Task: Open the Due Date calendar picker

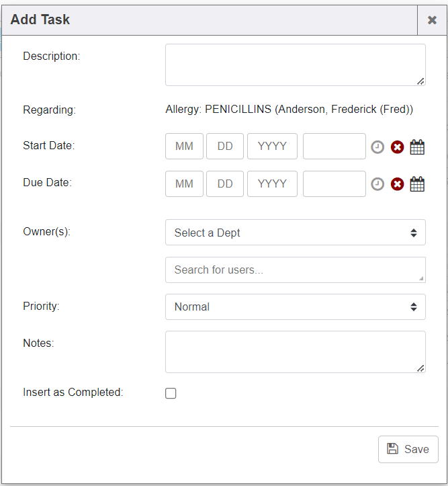Action: tap(417, 184)
